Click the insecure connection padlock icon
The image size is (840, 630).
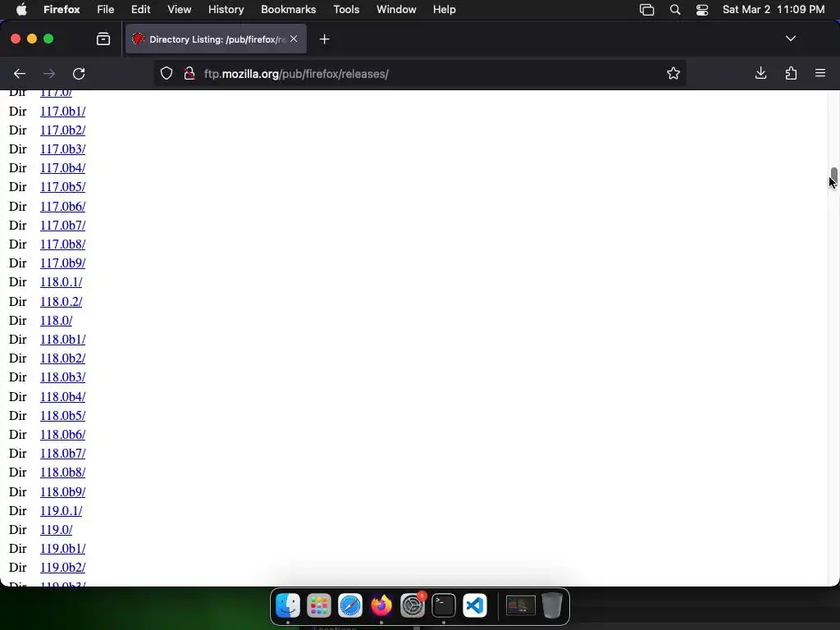click(189, 73)
